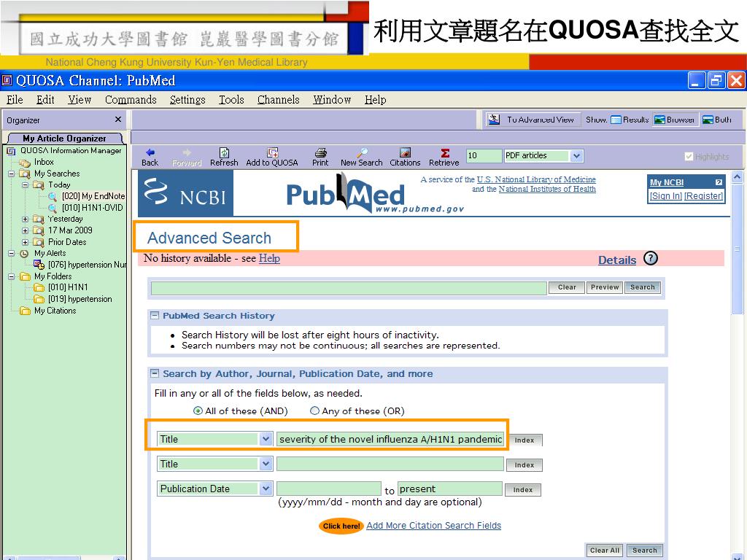Open the second Title field dropdown
747x560 pixels.
(266, 463)
